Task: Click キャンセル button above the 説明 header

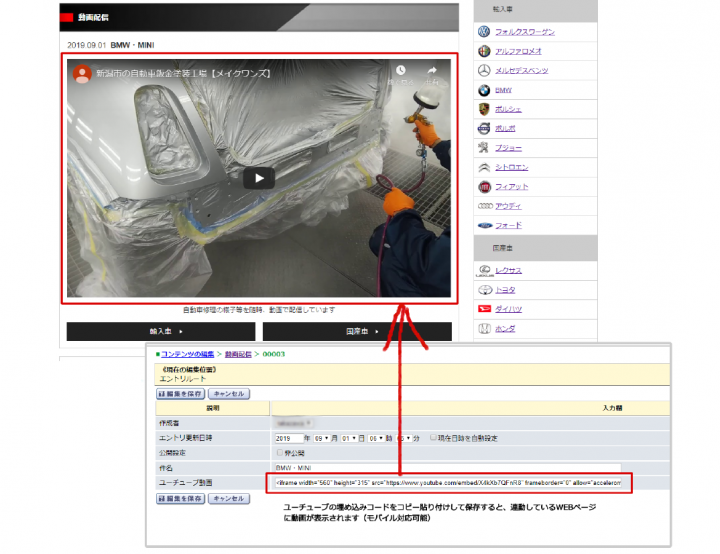Action: click(x=229, y=394)
